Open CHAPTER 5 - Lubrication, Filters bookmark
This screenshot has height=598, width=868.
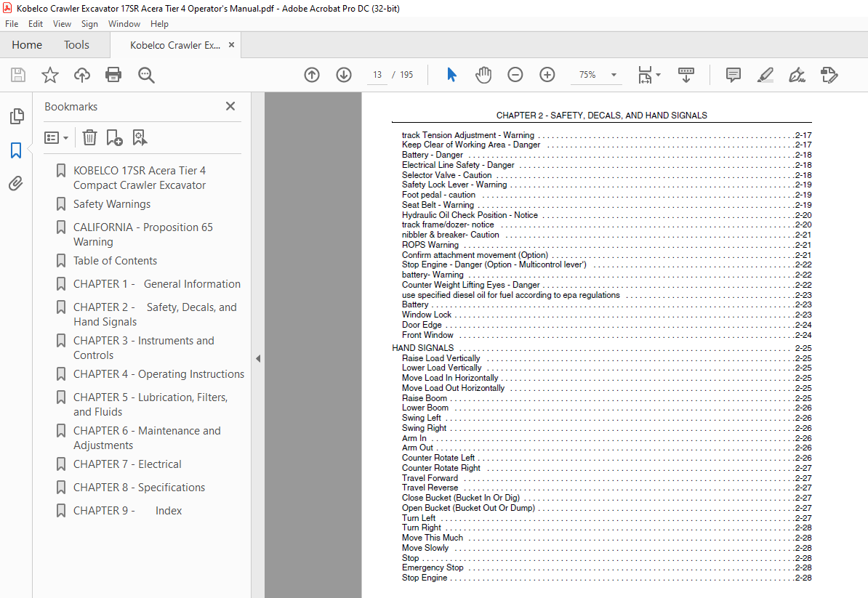click(150, 405)
